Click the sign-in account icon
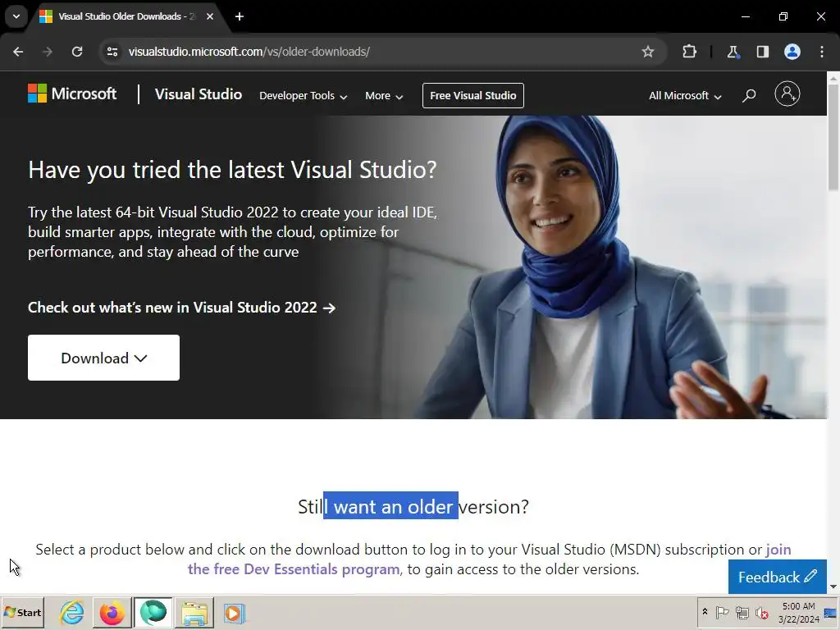Screen dimensions: 840x630 click(x=787, y=94)
